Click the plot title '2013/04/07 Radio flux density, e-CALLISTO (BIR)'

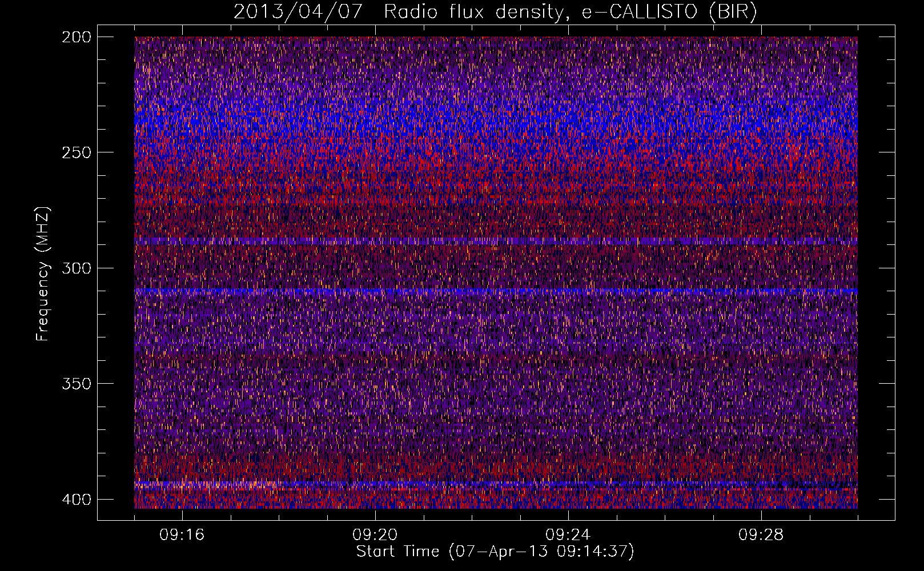(x=495, y=12)
